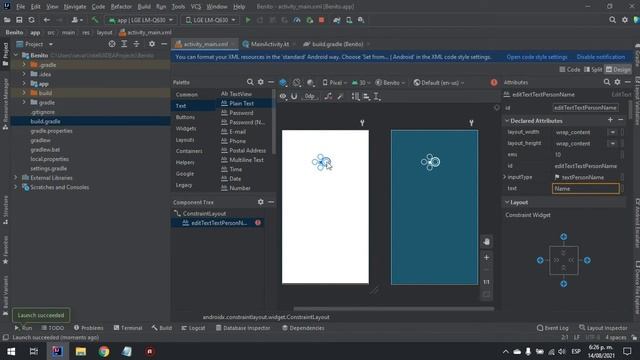640x360 pixels.
Task: Select Plain Text in Palette list
Action: pos(242,103)
